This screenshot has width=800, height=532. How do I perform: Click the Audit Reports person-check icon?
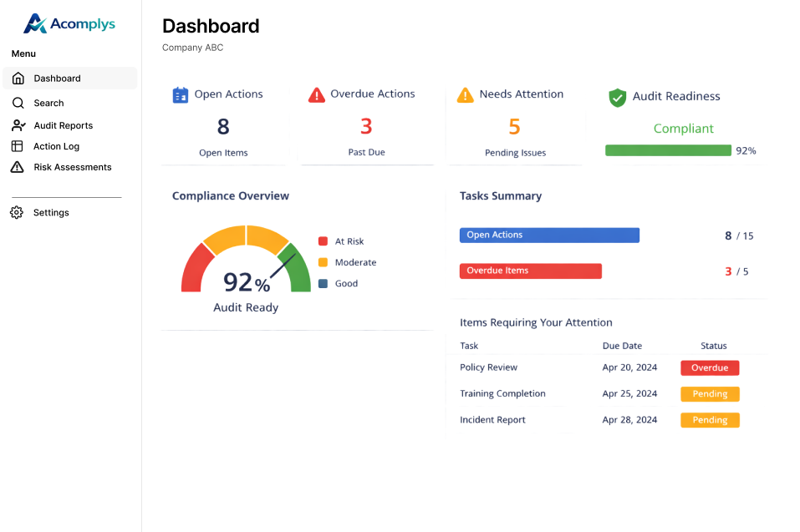(18, 125)
